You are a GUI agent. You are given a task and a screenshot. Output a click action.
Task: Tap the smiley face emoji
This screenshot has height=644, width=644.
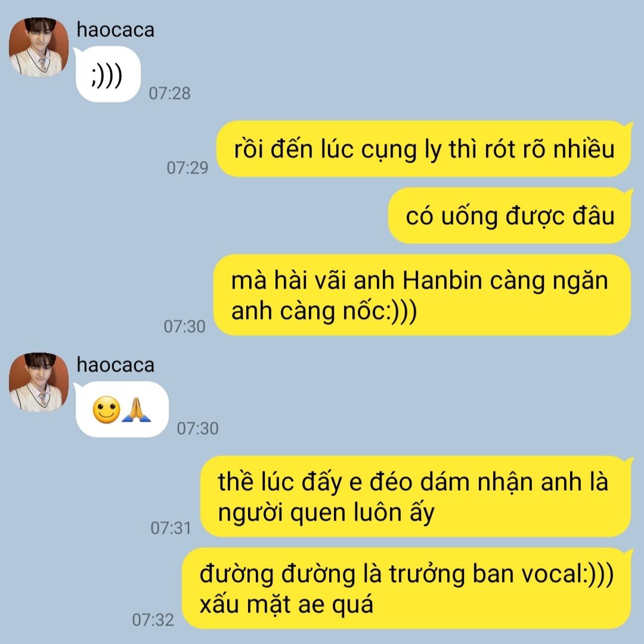tap(106, 410)
